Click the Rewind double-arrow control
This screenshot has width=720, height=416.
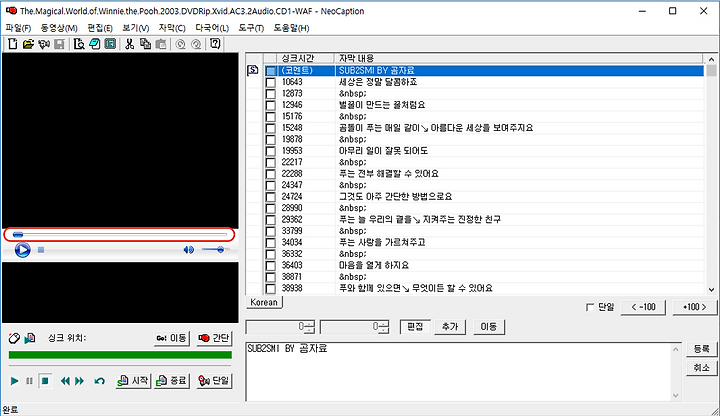pos(65,381)
